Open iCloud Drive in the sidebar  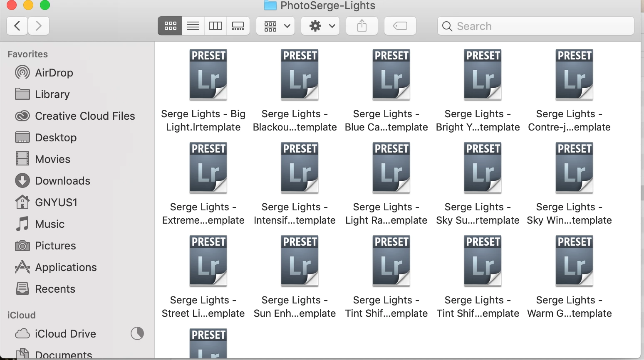click(x=56, y=334)
